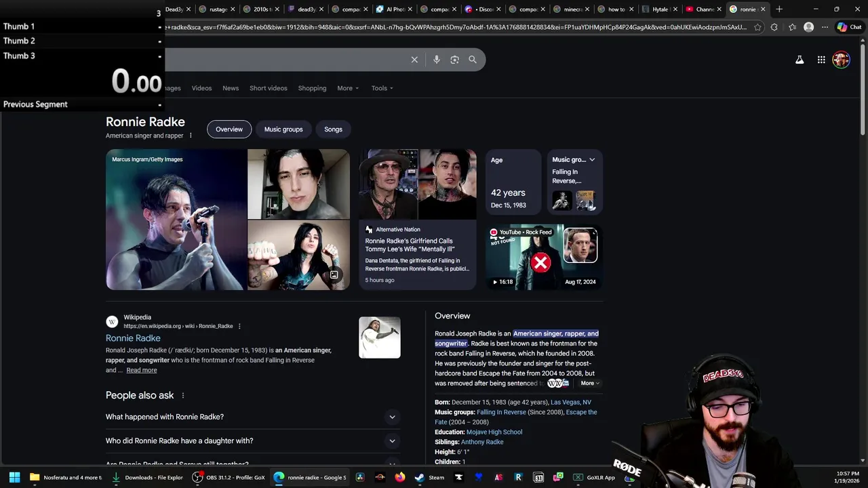This screenshot has width=868, height=488.
Task: Open the Tools dropdown
Action: pos(382,88)
